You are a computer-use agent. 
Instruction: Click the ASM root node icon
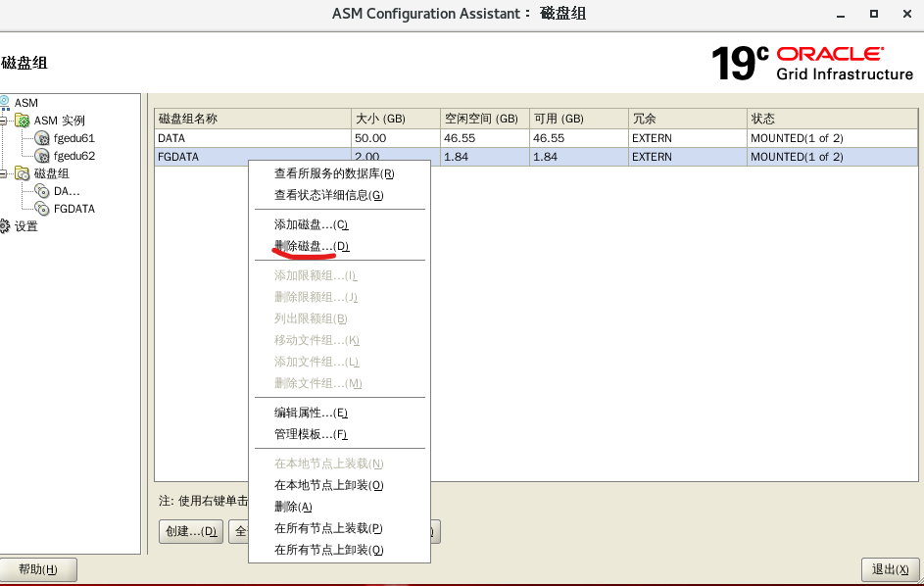click(x=5, y=103)
